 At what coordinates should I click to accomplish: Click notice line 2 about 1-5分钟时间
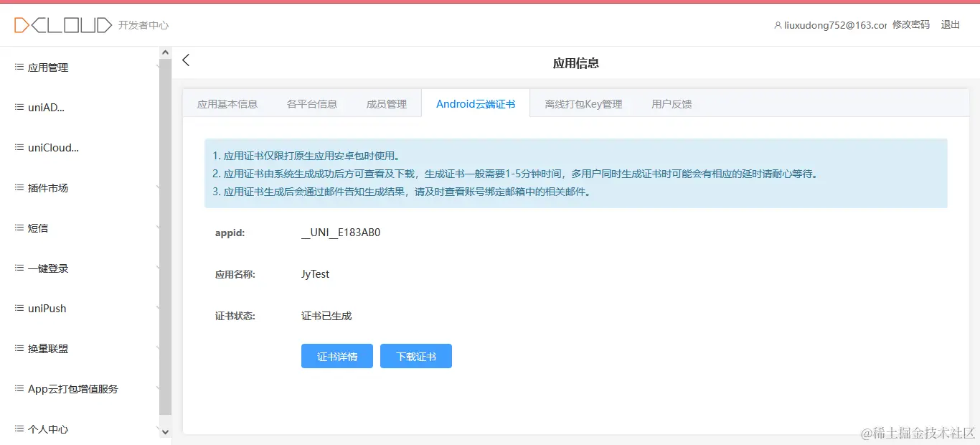(x=515, y=174)
